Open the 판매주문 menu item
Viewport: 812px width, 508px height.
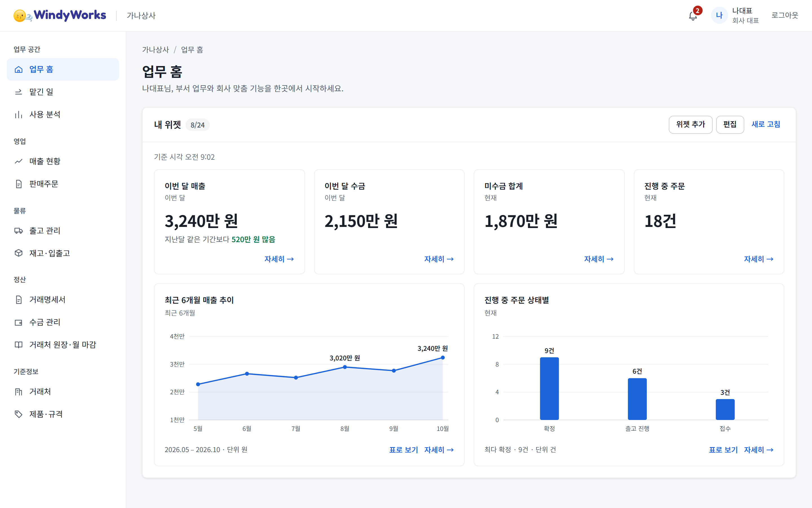pyautogui.click(x=63, y=184)
